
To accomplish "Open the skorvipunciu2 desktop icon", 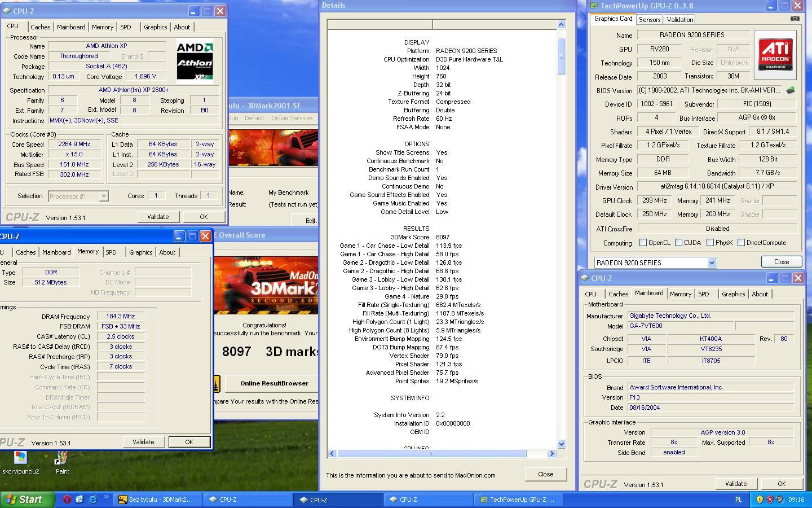I will click(x=20, y=462).
